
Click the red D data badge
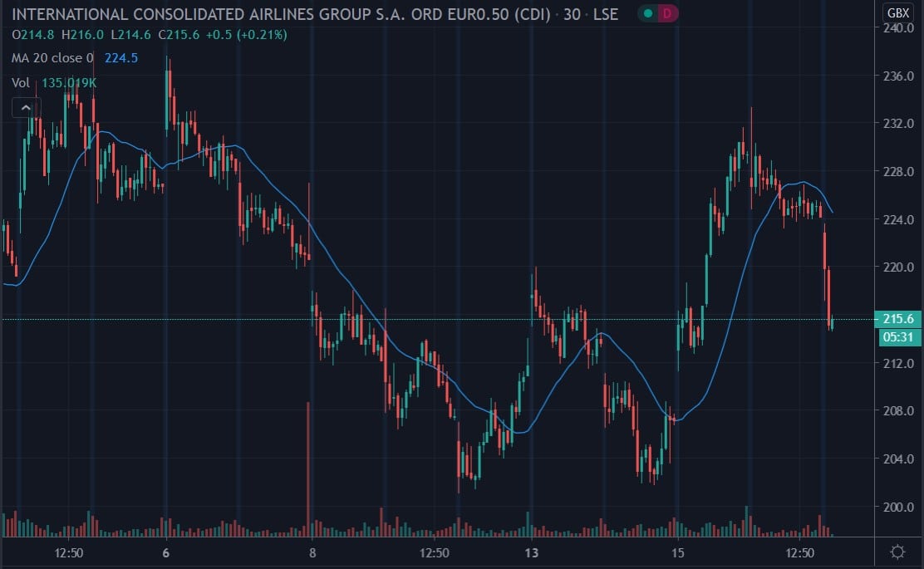(x=666, y=12)
